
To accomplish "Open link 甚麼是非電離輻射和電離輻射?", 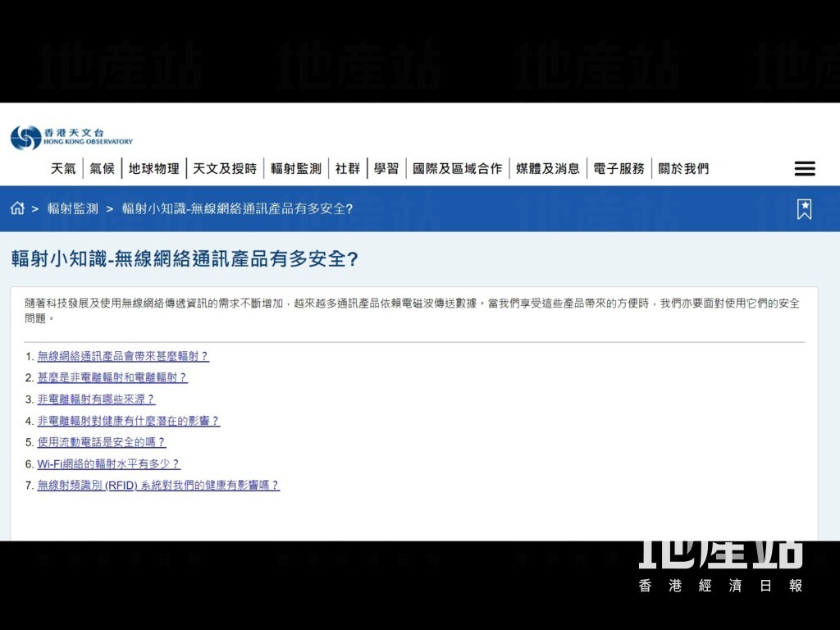I will [x=112, y=378].
